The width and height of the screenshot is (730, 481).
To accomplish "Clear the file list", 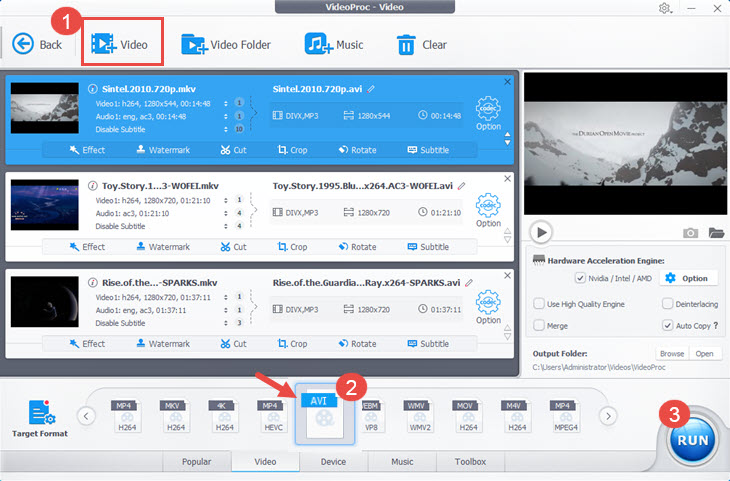I will [x=421, y=45].
